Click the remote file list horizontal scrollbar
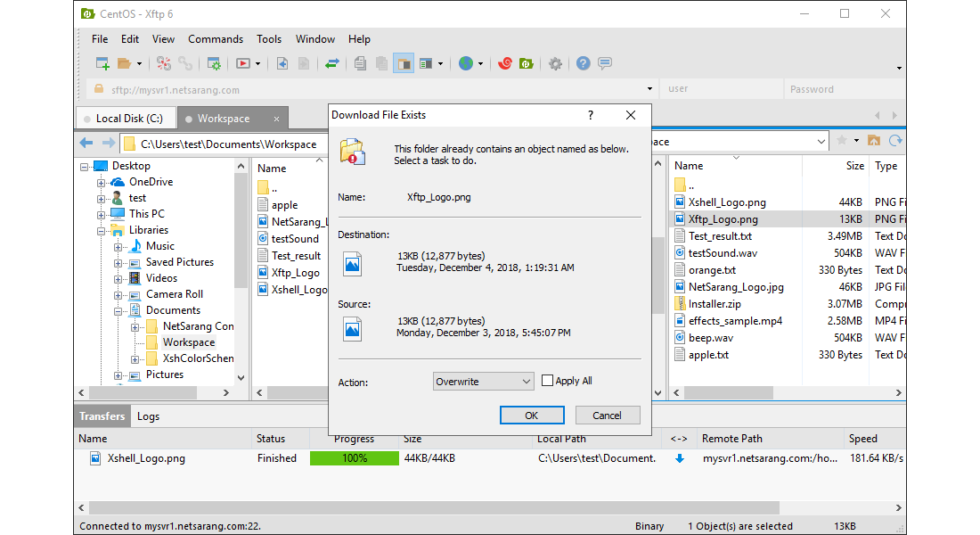 pyautogui.click(x=729, y=393)
